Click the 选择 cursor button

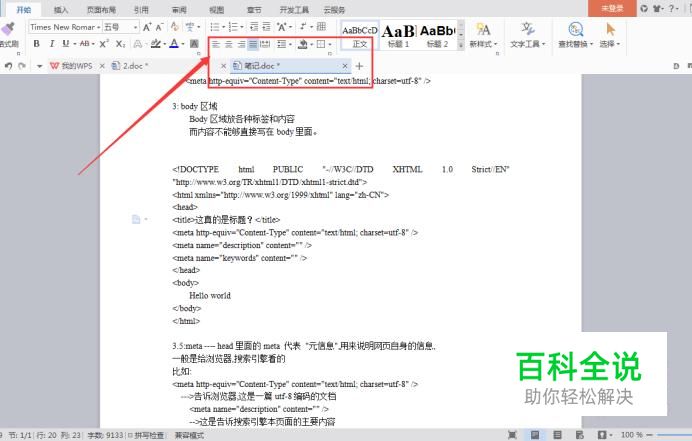610,35
